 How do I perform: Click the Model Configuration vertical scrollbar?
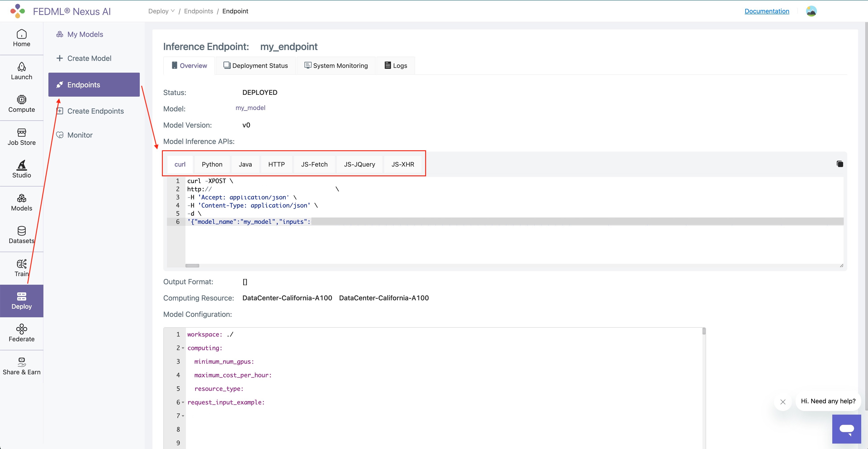tap(704, 331)
